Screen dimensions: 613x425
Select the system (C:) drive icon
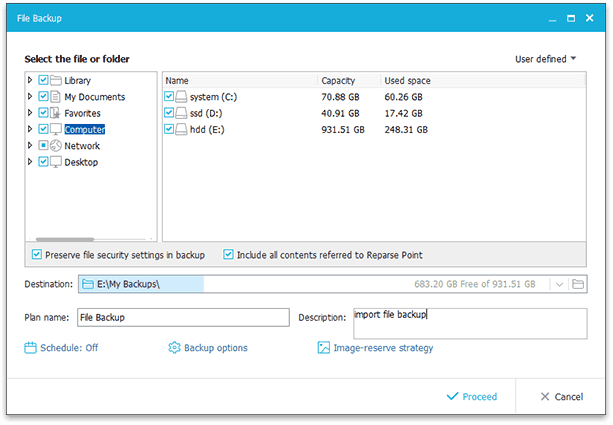coord(181,97)
